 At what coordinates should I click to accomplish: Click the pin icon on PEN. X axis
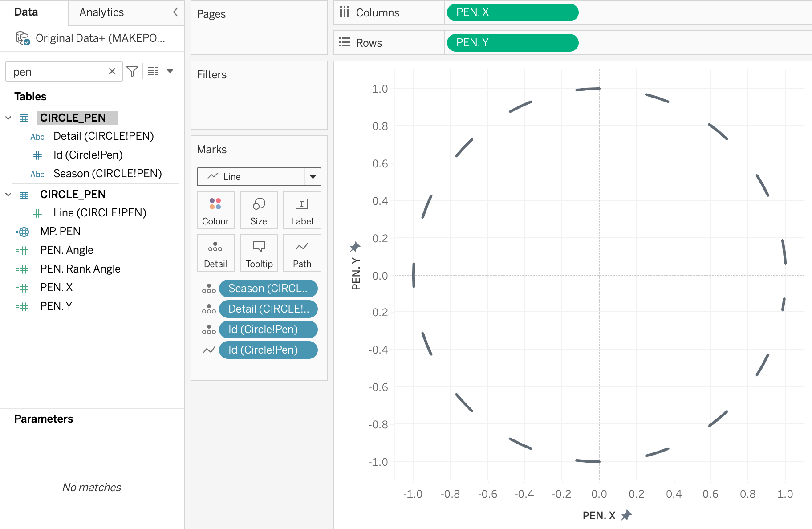pyautogui.click(x=627, y=515)
